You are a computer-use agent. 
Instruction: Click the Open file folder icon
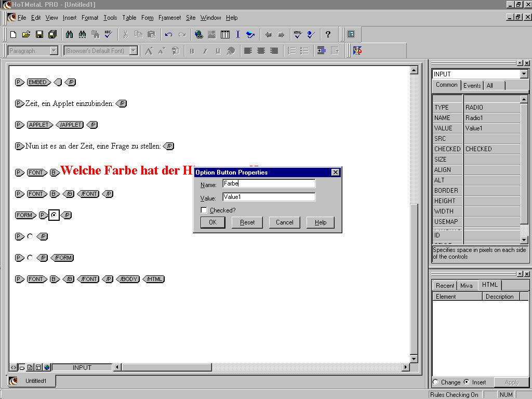[x=26, y=35]
